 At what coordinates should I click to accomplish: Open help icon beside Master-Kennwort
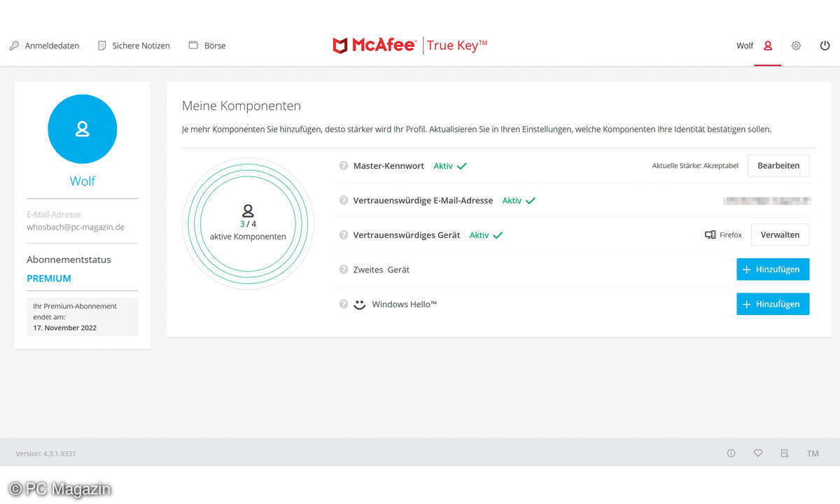(x=344, y=166)
